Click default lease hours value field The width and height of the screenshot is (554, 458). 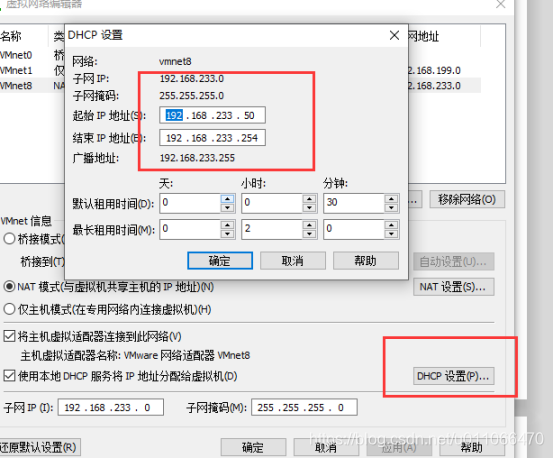[272, 203]
